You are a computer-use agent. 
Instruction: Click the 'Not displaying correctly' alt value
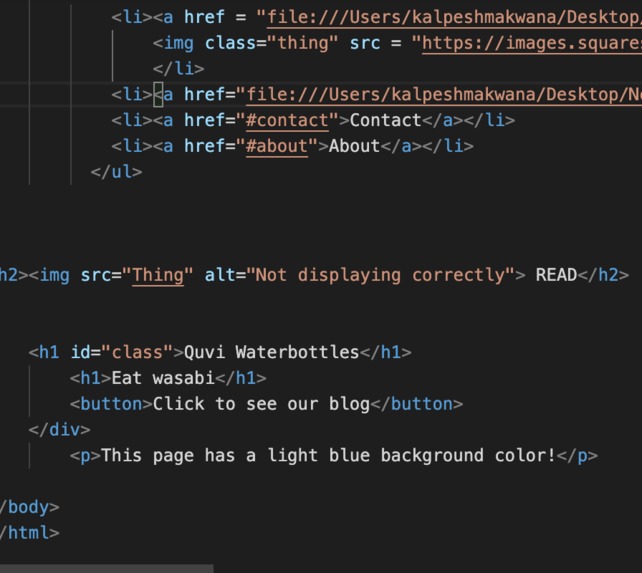tap(380, 275)
